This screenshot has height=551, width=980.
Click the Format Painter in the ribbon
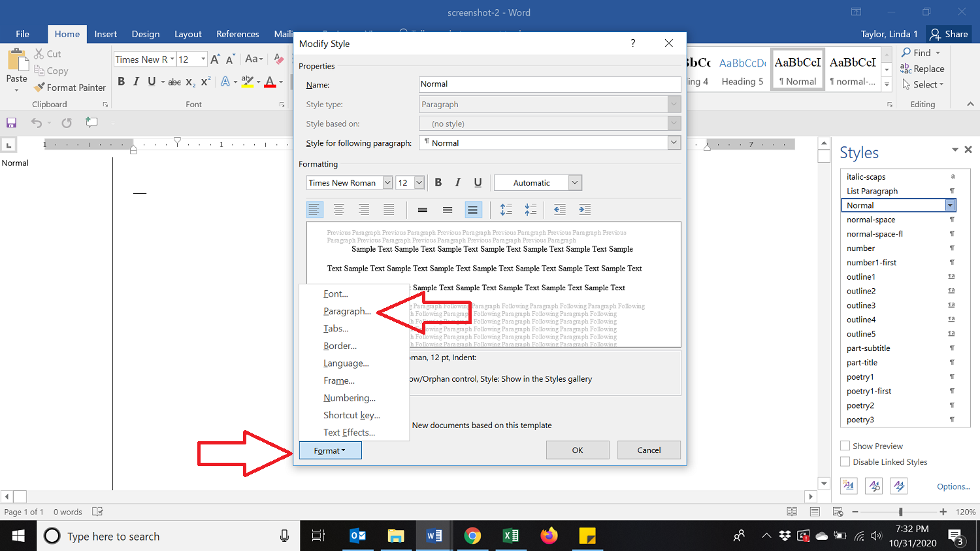(71, 88)
